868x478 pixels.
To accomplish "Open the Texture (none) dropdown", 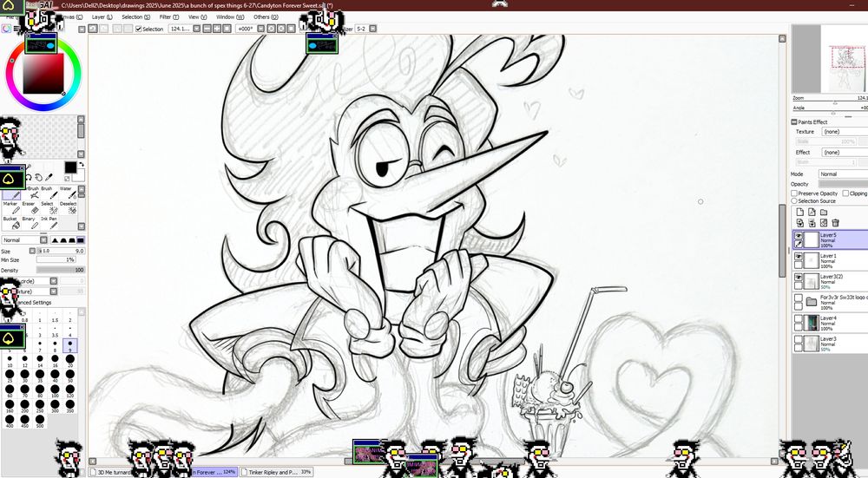I will coord(845,132).
